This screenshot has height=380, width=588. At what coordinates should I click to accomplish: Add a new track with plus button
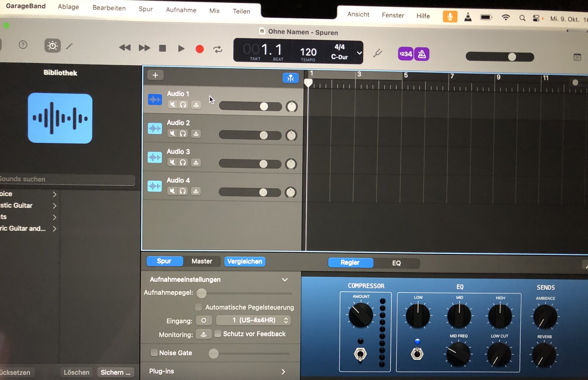click(155, 75)
